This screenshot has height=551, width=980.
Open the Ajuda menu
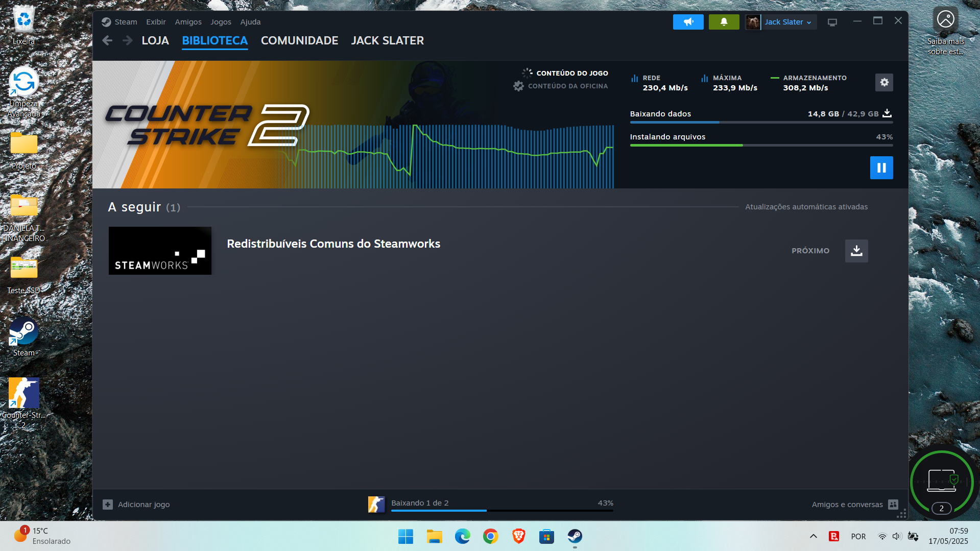click(x=250, y=22)
